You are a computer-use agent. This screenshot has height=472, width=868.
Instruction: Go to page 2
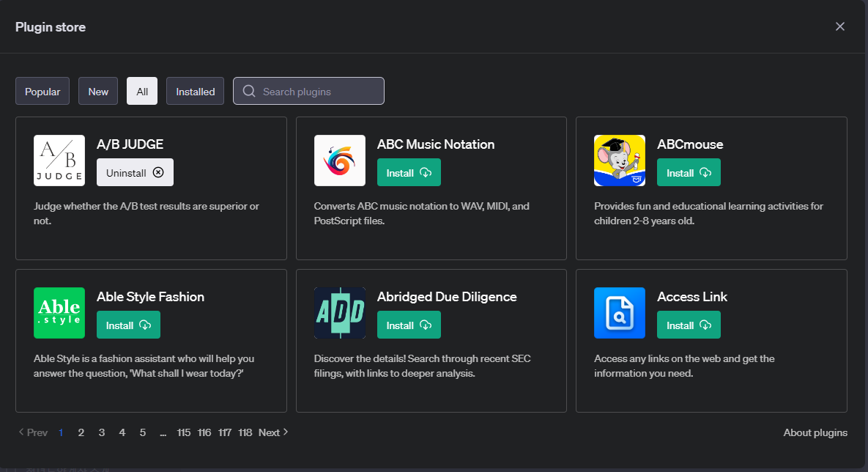(x=81, y=432)
